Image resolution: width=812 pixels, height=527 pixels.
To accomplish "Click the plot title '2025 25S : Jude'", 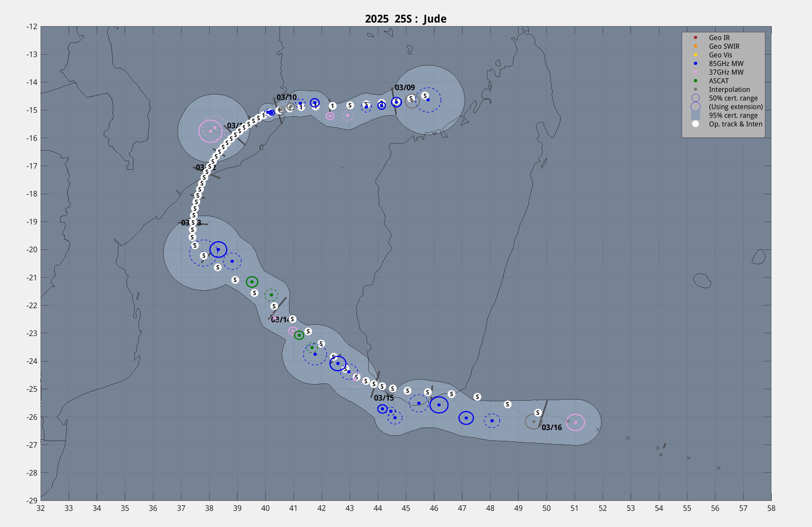I will (x=406, y=19).
